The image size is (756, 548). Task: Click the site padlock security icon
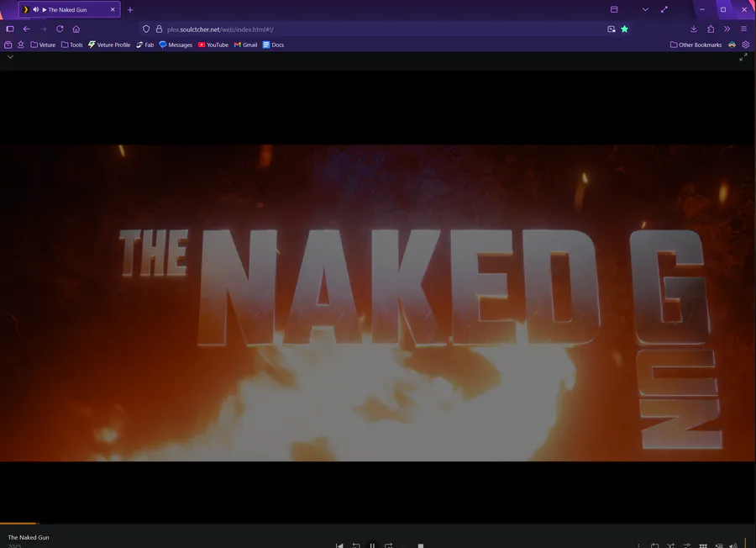coord(159,29)
